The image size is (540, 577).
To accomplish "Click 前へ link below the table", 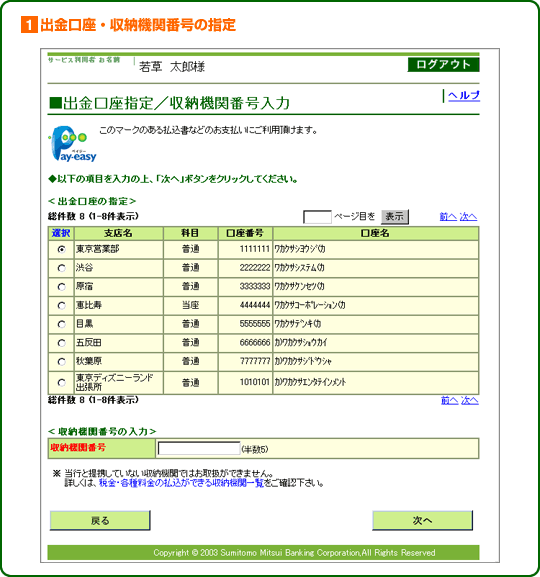I will coord(449,400).
